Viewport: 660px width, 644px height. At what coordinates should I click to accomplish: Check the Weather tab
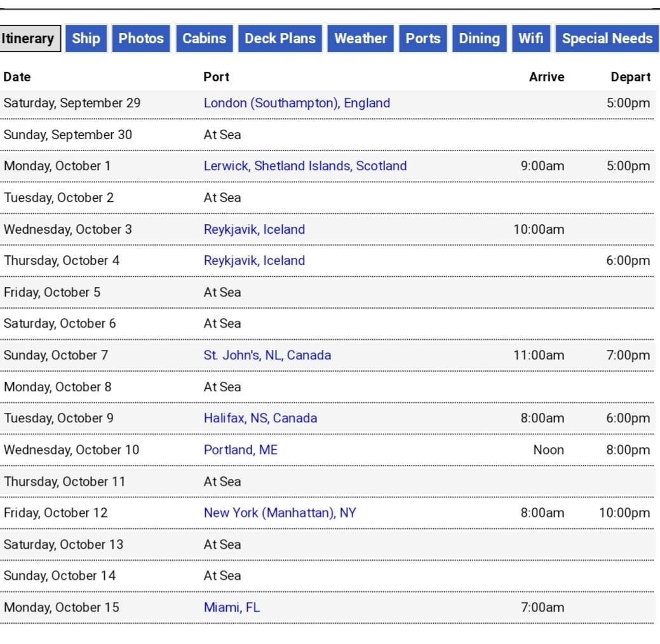360,38
